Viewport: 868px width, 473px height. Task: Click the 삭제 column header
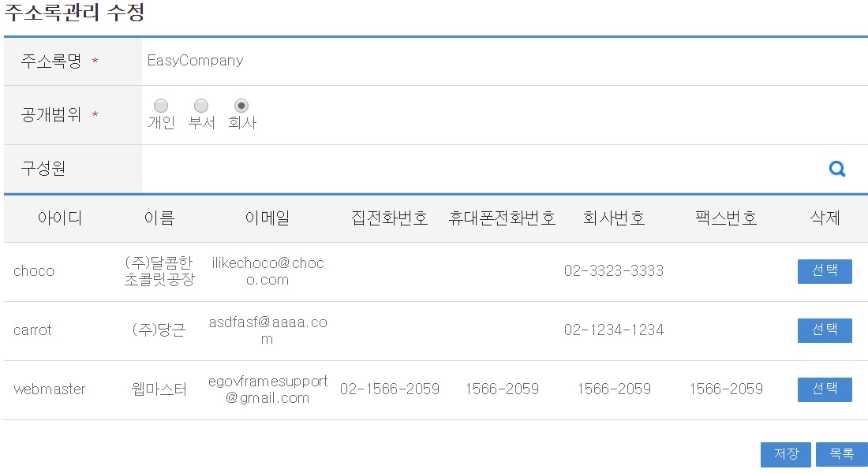click(x=825, y=218)
